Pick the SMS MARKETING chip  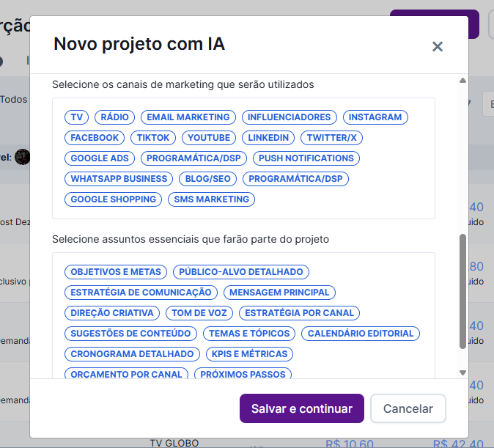coord(211,199)
